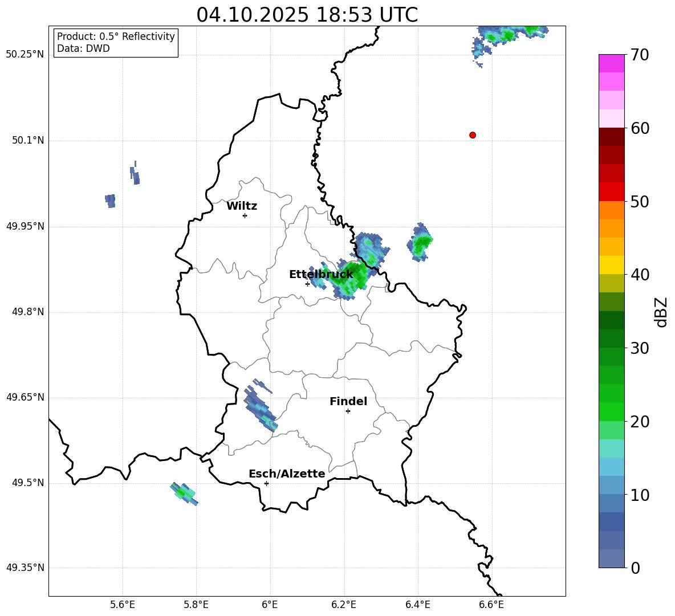The height and width of the screenshot is (616, 675).
Task: Select the elongated echo west of Findel
Action: click(x=260, y=409)
